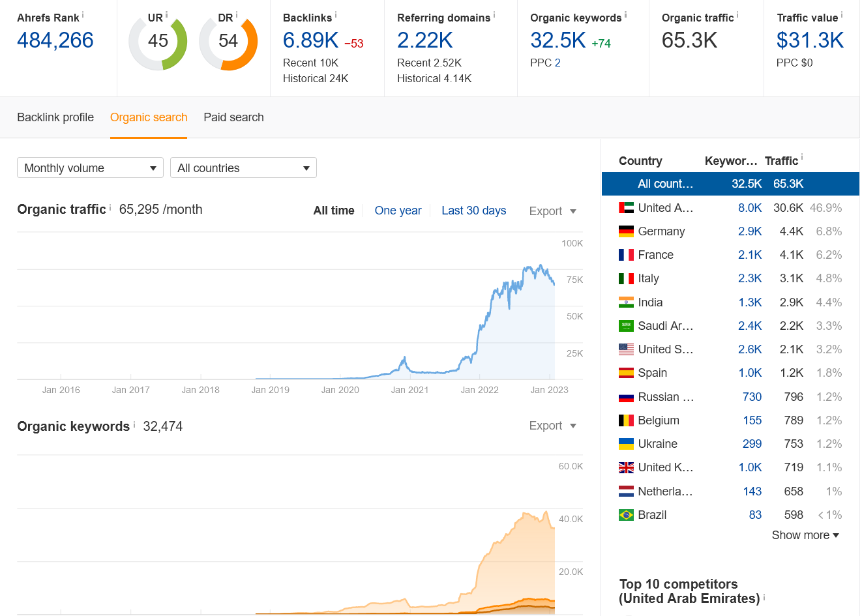
Task: Click the Belgium flag icon
Action: pos(626,420)
